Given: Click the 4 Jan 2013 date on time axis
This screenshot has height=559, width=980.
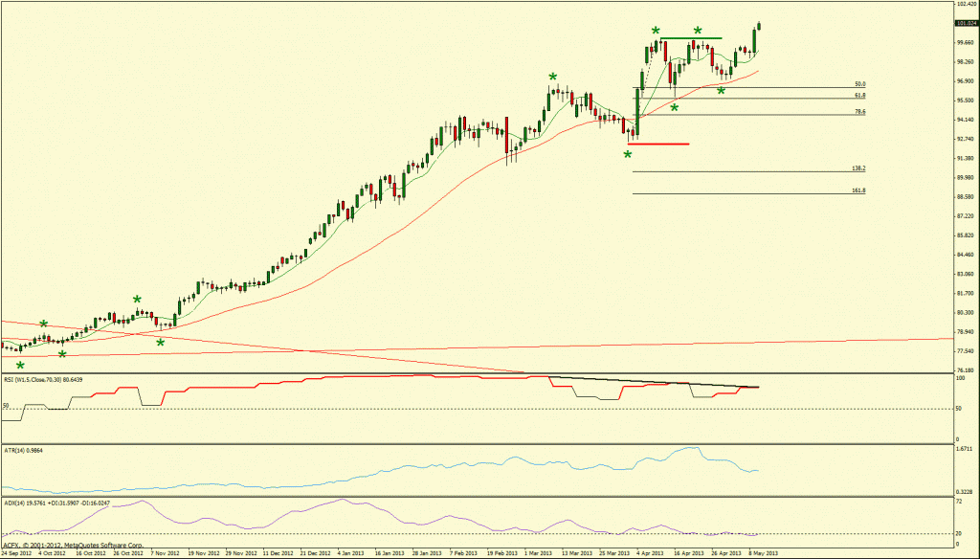Looking at the screenshot, I should point(350,553).
